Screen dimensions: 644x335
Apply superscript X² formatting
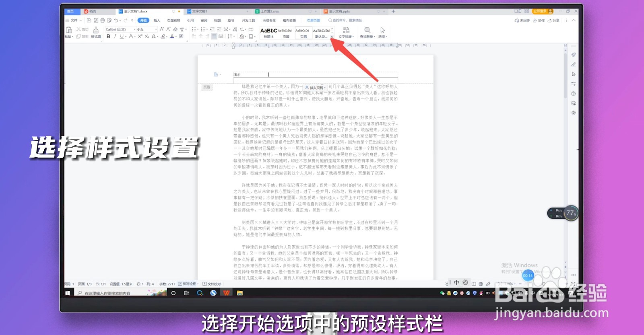(x=140, y=36)
